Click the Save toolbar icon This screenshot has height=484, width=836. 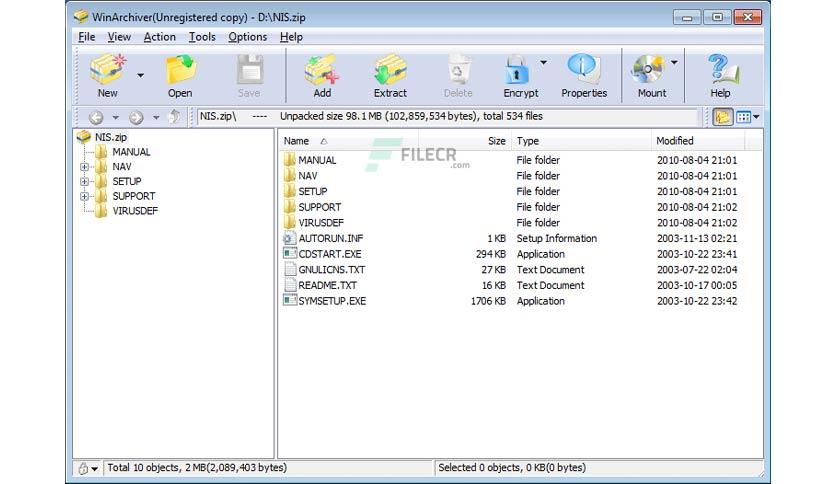pos(249,70)
